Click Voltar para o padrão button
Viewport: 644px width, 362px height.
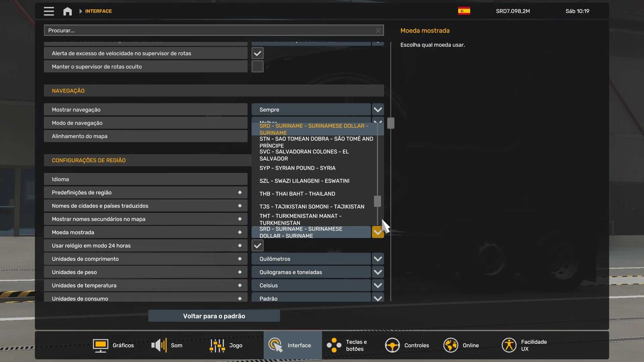pyautogui.click(x=214, y=316)
